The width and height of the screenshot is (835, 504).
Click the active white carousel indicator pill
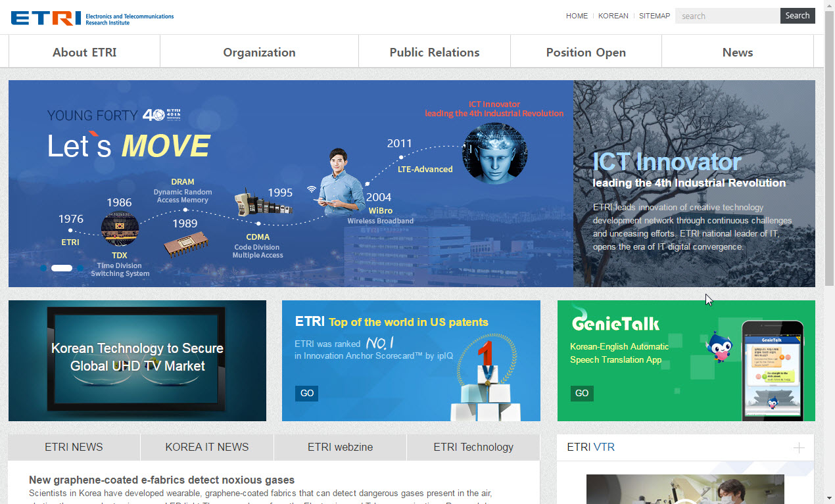click(x=62, y=268)
